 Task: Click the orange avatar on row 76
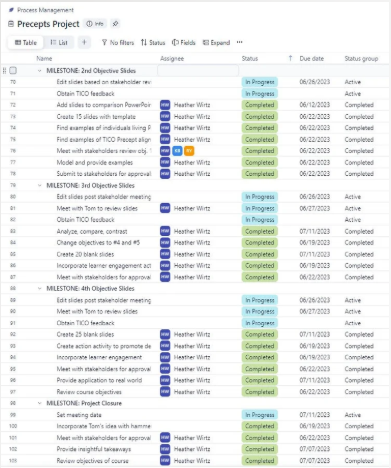189,151
